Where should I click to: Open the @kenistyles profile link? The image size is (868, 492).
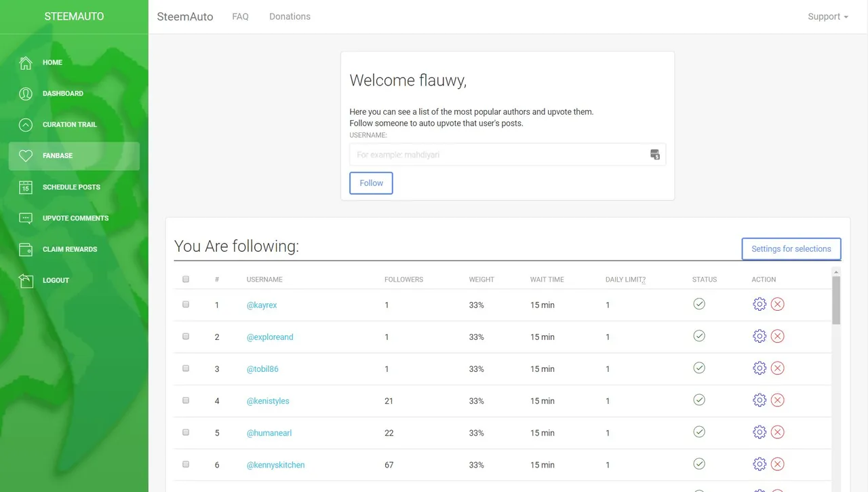coord(268,401)
